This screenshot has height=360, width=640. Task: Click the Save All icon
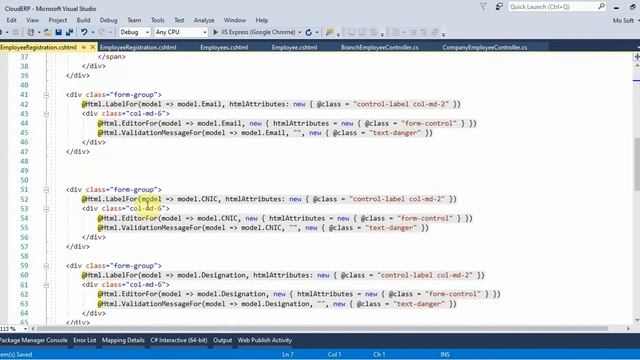69,32
